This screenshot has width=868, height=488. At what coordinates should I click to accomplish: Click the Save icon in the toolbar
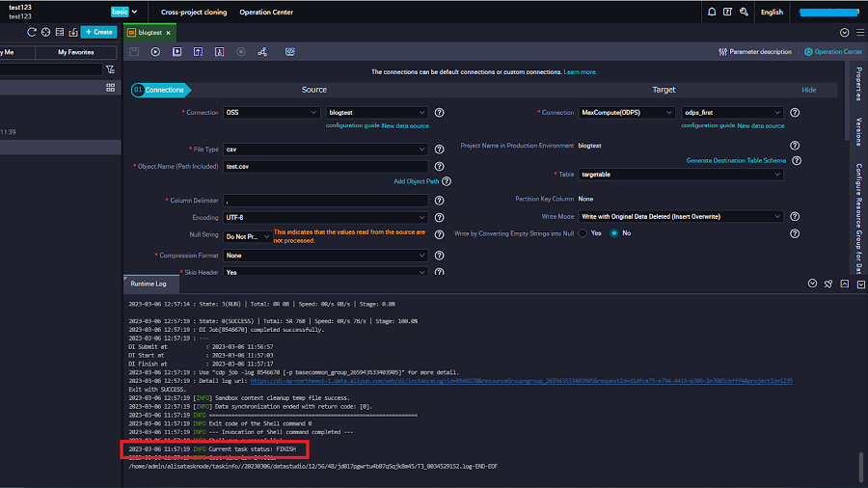[x=135, y=52]
